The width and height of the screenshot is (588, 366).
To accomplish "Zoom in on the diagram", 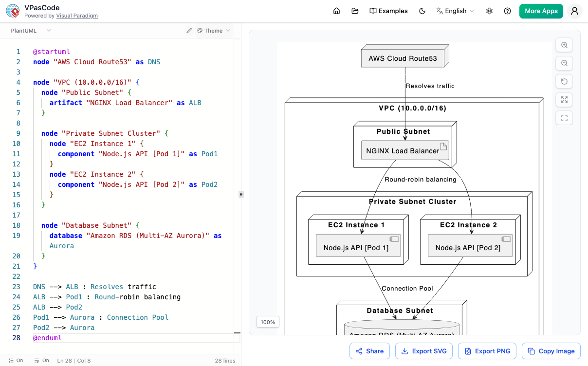I will 564,45.
